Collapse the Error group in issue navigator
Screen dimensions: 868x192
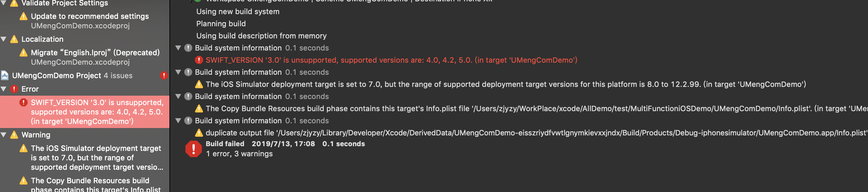click(x=4, y=89)
